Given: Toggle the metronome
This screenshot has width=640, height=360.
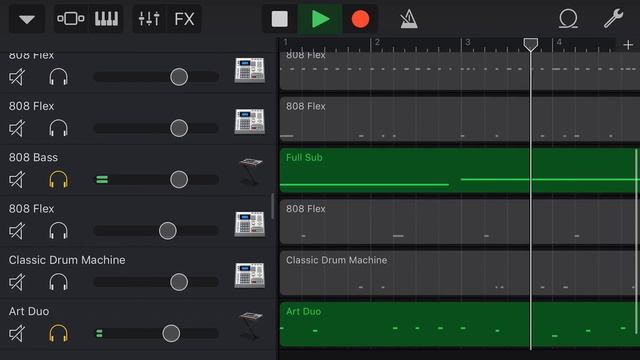Looking at the screenshot, I should (409, 19).
